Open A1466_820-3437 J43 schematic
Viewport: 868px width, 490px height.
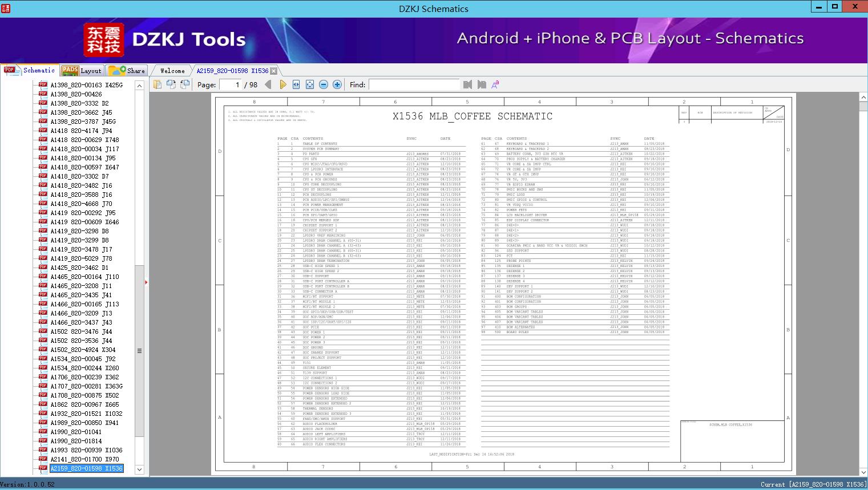click(81, 322)
